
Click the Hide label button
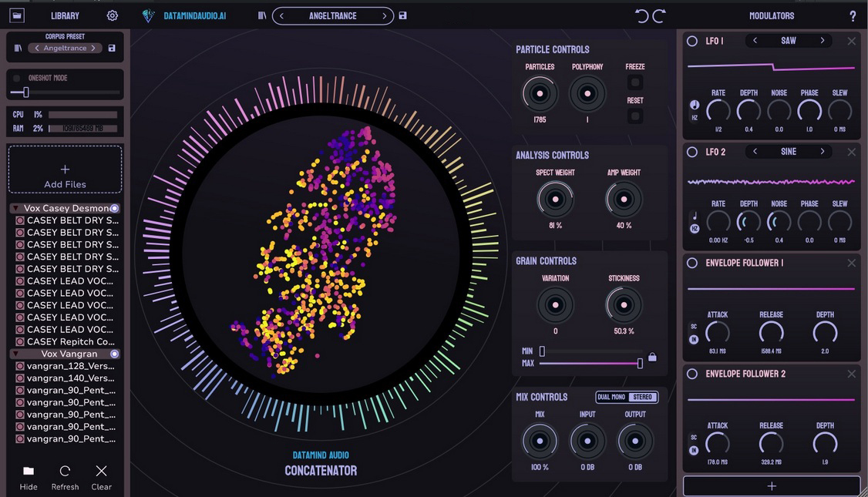tap(29, 487)
